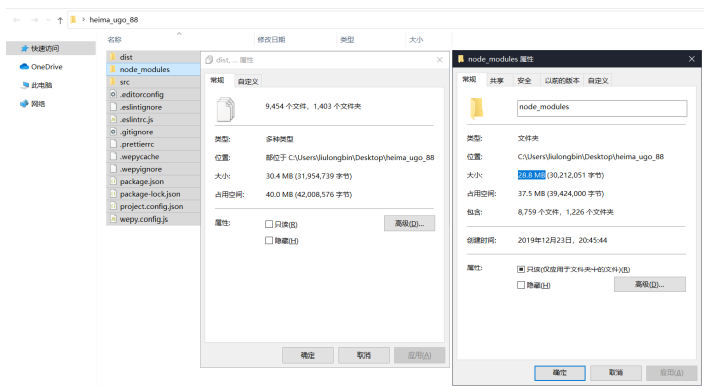
Task: Click node_modules properties title bar folder icon
Action: click(x=461, y=59)
